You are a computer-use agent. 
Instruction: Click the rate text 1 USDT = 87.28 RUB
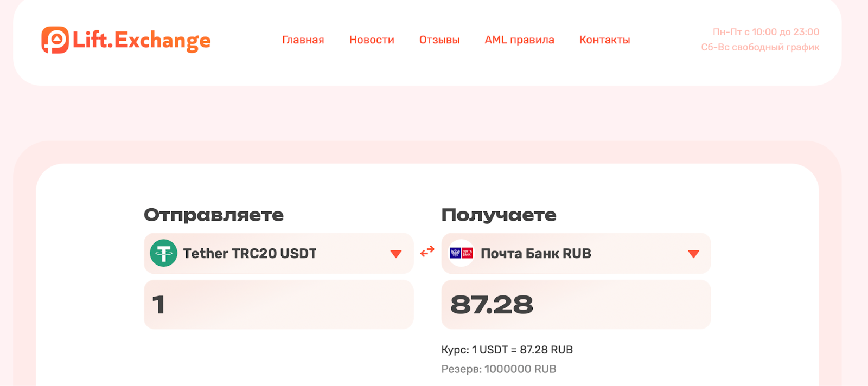coord(522,350)
